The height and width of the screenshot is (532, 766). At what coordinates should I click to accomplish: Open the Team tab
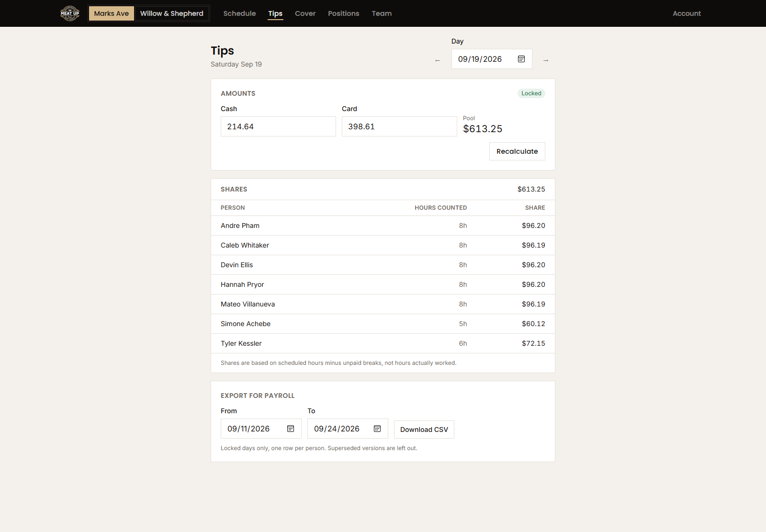(382, 13)
